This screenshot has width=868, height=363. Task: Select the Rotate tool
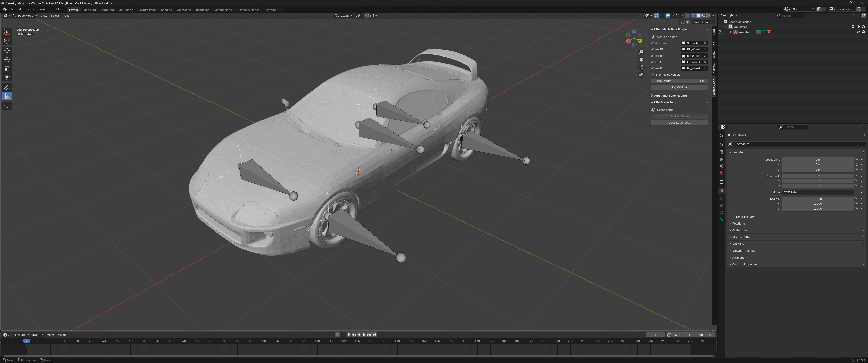[x=7, y=59]
